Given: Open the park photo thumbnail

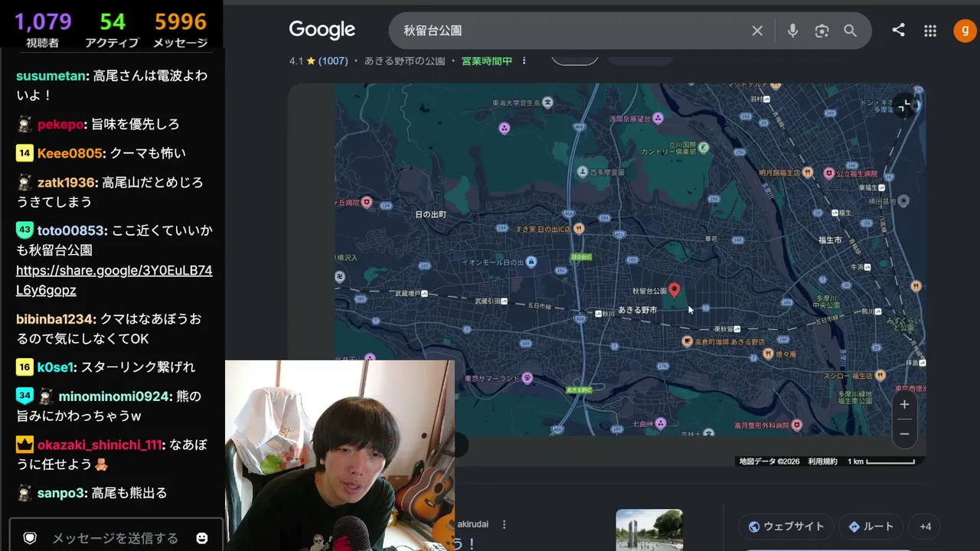Looking at the screenshot, I should pos(649,530).
